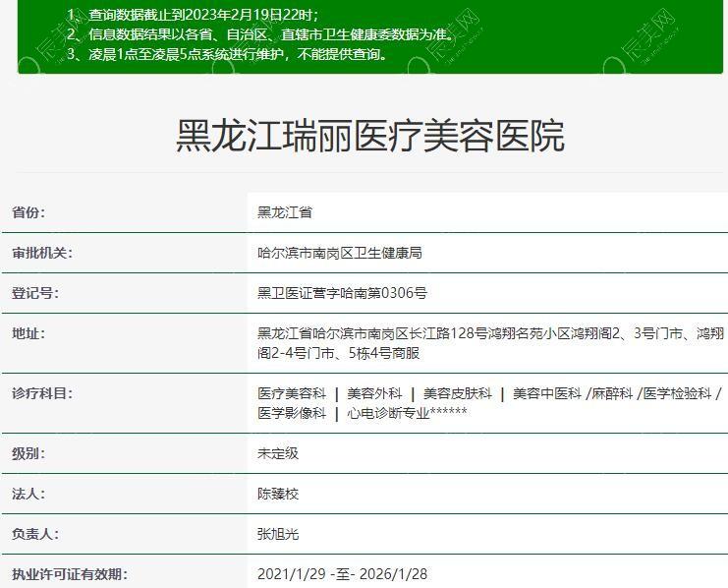Select the 诊疗科目 label

pos(42,393)
